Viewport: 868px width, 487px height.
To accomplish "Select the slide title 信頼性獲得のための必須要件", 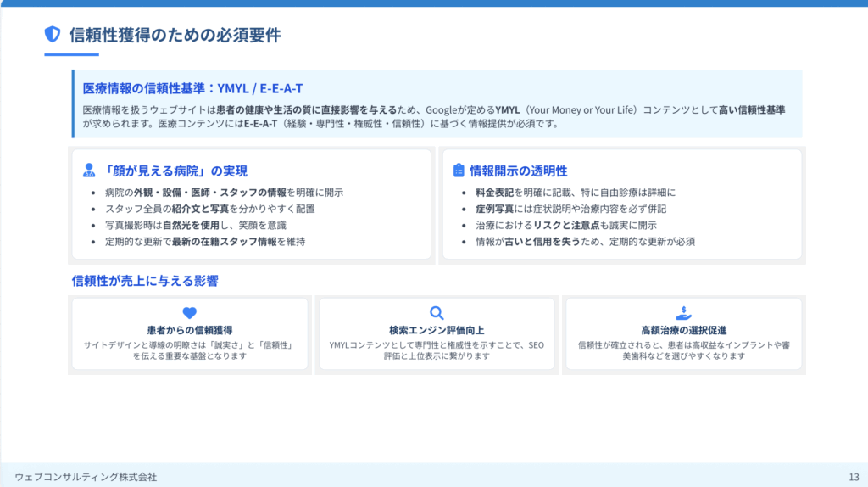I will coord(175,35).
